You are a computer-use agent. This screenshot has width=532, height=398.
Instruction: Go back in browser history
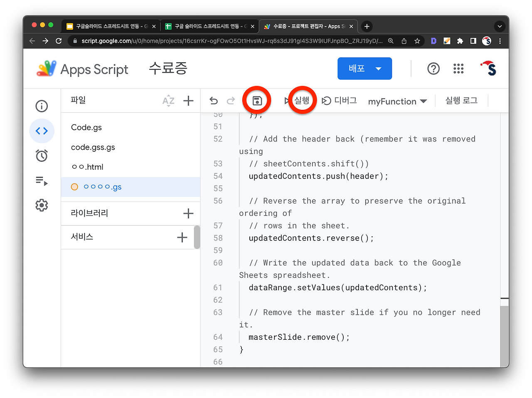(x=32, y=41)
